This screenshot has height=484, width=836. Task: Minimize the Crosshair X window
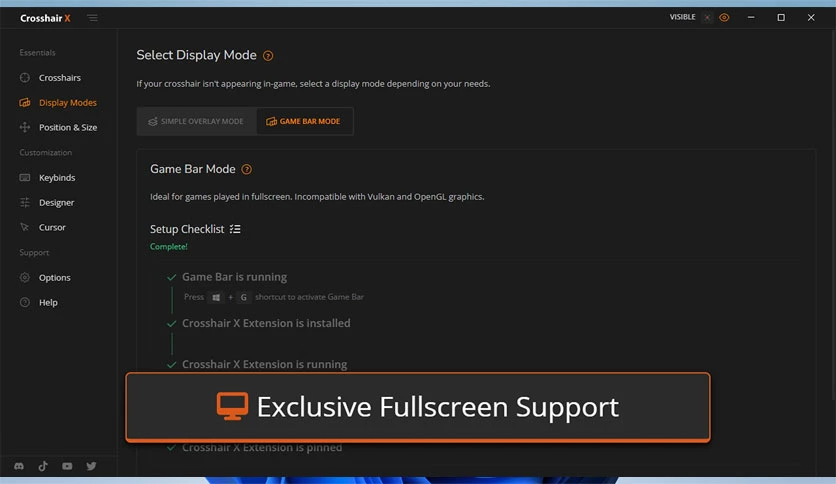tap(751, 18)
